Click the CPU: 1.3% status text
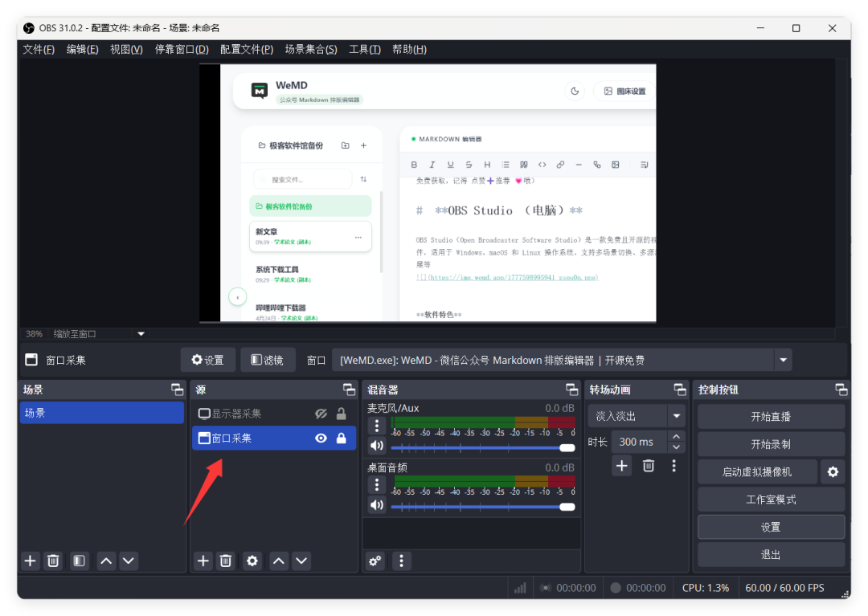Viewport: 868px width, 616px height. click(706, 588)
